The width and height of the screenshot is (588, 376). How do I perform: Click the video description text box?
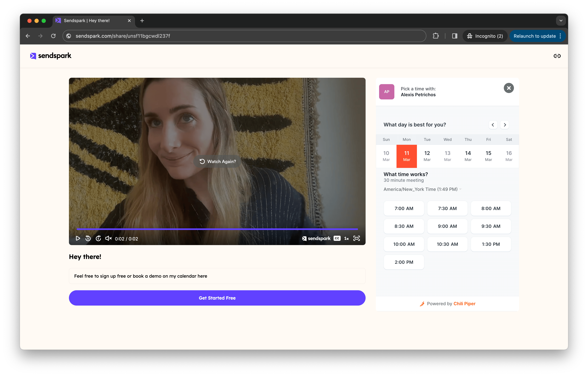[217, 276]
